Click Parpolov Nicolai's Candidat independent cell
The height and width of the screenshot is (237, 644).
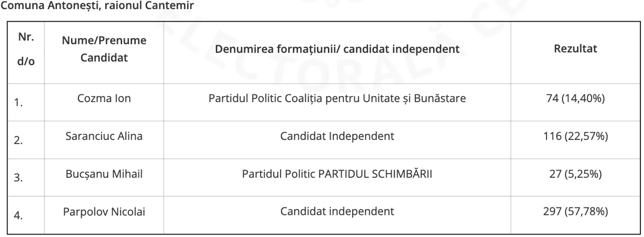point(337,212)
